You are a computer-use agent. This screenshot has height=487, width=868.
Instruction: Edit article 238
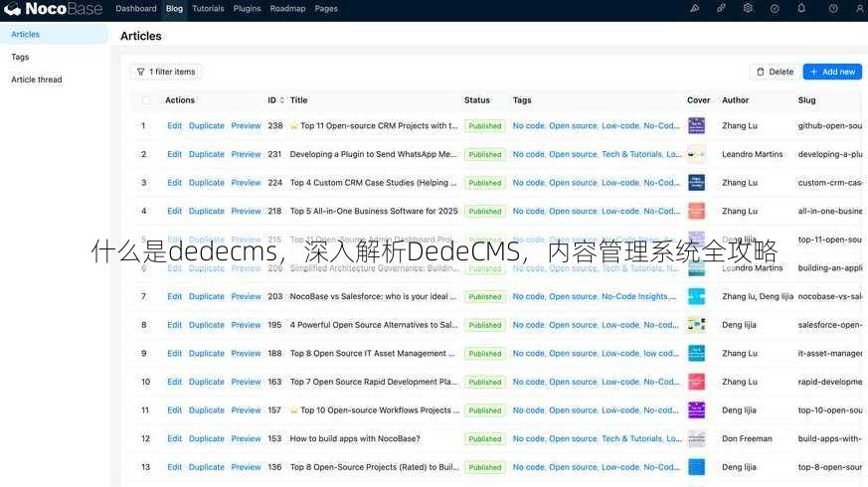tap(174, 125)
